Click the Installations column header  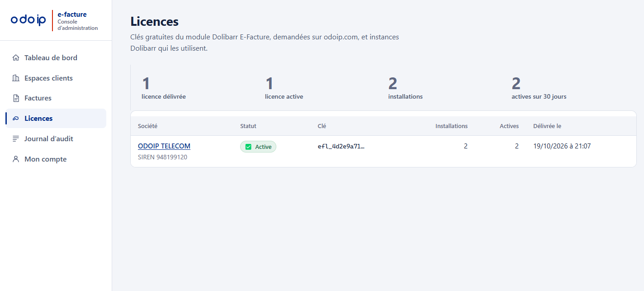[451, 126]
